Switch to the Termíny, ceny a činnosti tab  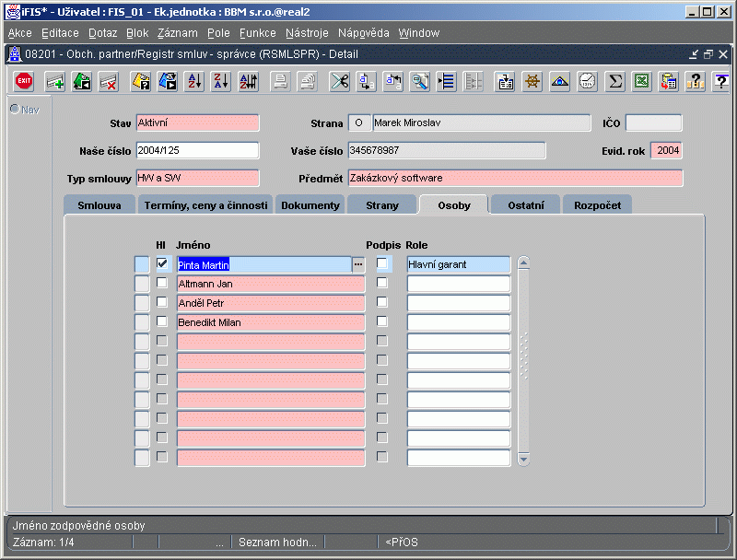(206, 205)
